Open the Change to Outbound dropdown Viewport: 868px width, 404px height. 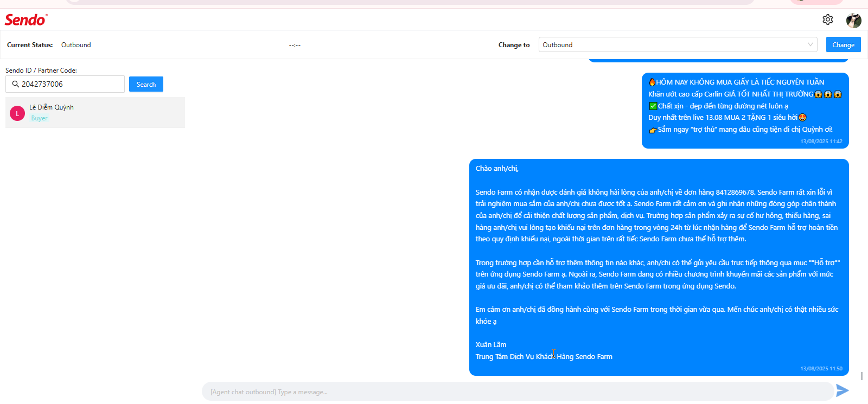(x=678, y=44)
